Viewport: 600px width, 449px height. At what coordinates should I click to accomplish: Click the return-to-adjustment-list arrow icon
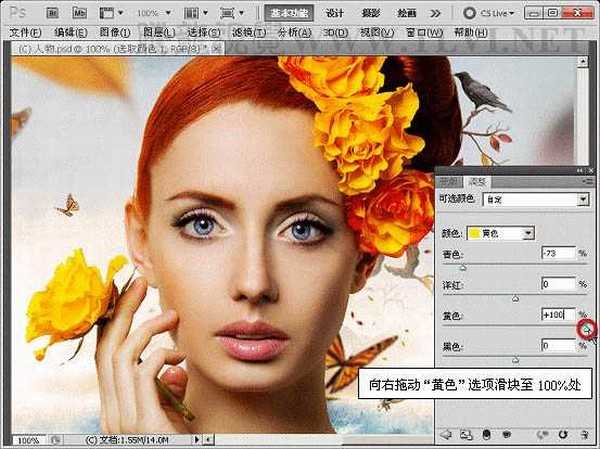coord(445,434)
